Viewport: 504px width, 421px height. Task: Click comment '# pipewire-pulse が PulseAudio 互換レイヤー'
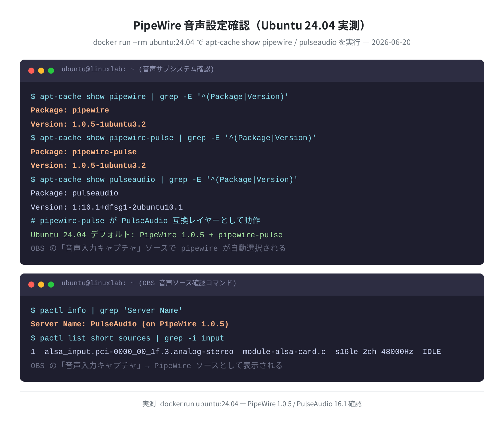(145, 221)
